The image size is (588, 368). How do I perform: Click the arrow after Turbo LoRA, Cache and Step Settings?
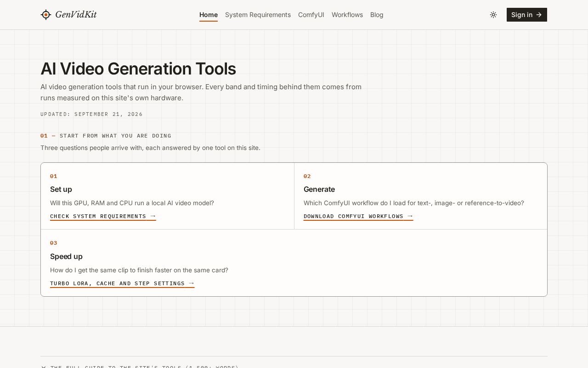point(192,283)
